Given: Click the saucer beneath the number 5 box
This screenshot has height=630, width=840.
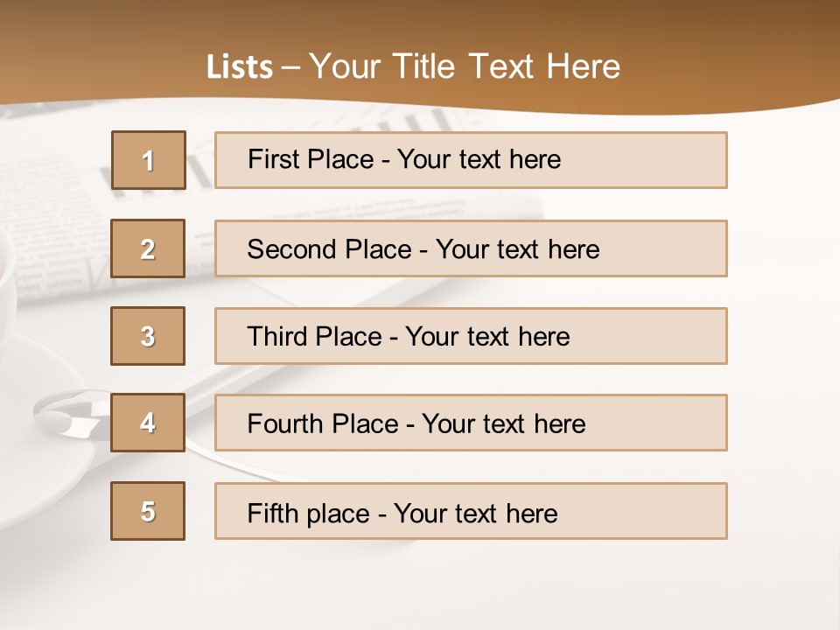Looking at the screenshot, I should [52, 490].
